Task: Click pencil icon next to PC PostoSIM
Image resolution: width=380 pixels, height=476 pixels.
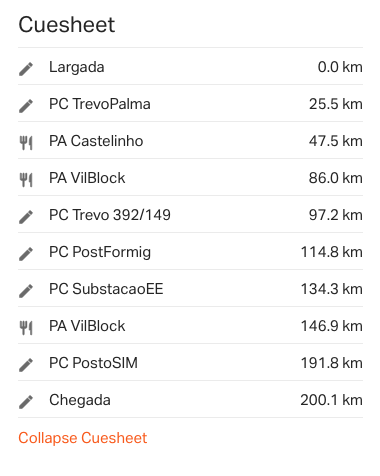Action: 26,365
